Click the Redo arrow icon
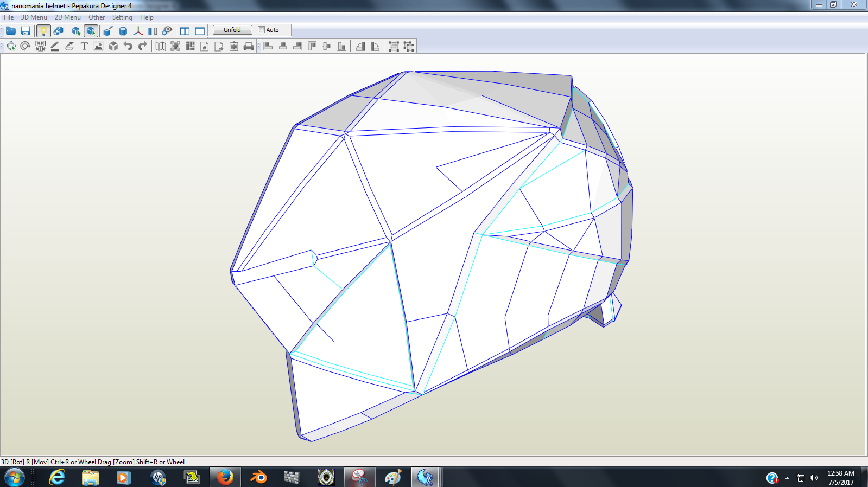The height and width of the screenshot is (487, 868). coord(142,46)
